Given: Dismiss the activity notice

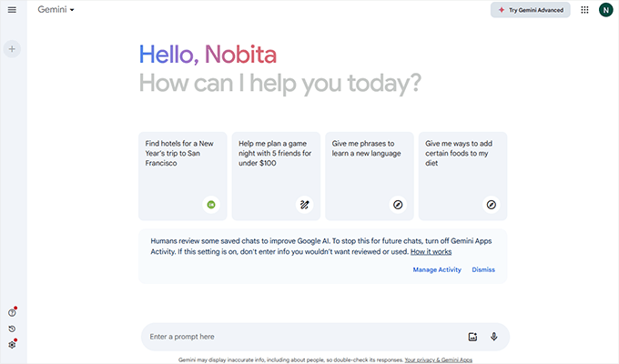Looking at the screenshot, I should pyautogui.click(x=483, y=269).
